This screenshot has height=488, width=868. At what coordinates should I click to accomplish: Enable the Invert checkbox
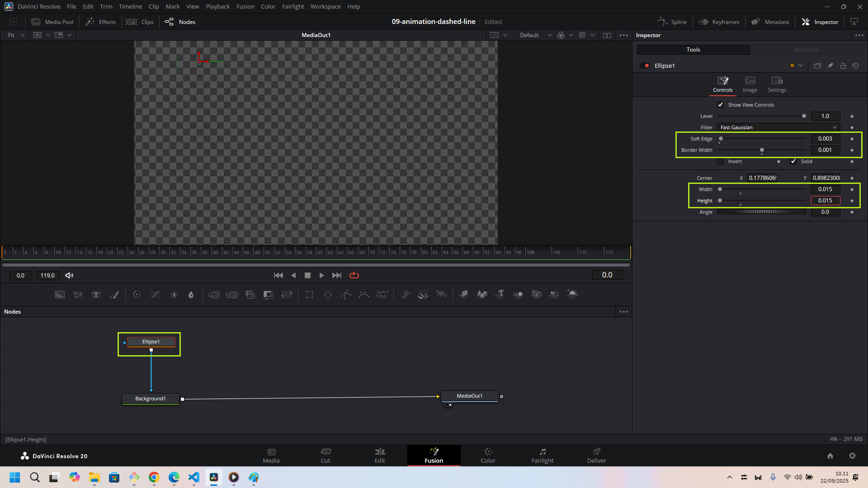click(721, 161)
